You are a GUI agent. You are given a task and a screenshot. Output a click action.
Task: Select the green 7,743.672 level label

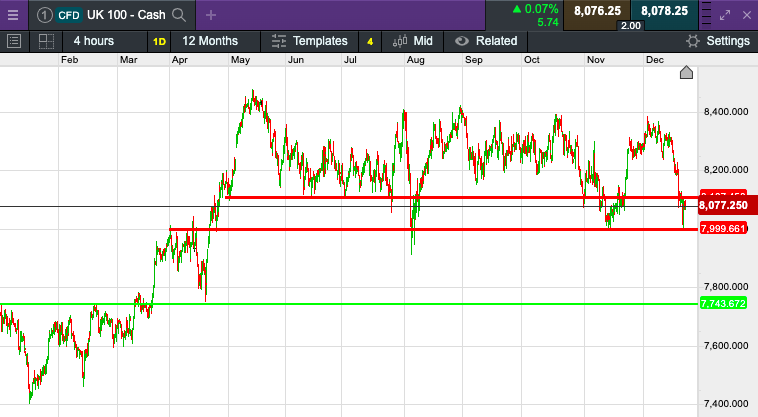tap(723, 303)
